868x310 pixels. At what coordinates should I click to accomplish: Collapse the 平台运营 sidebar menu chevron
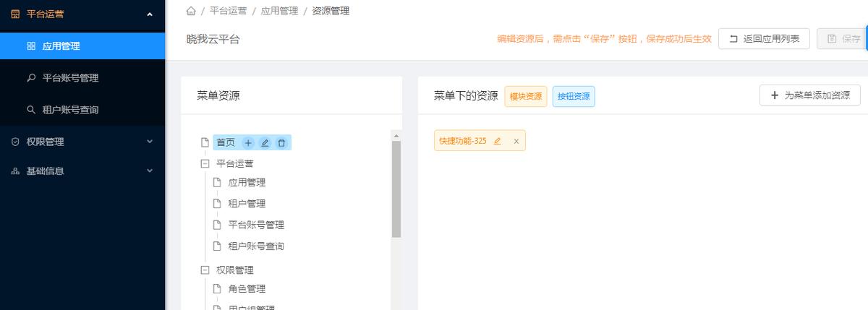(150, 14)
